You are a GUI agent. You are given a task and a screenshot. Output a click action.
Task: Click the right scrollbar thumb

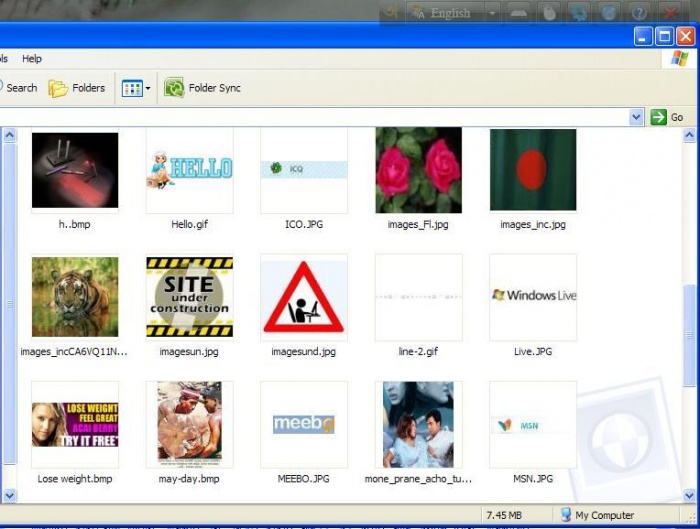tap(689, 335)
